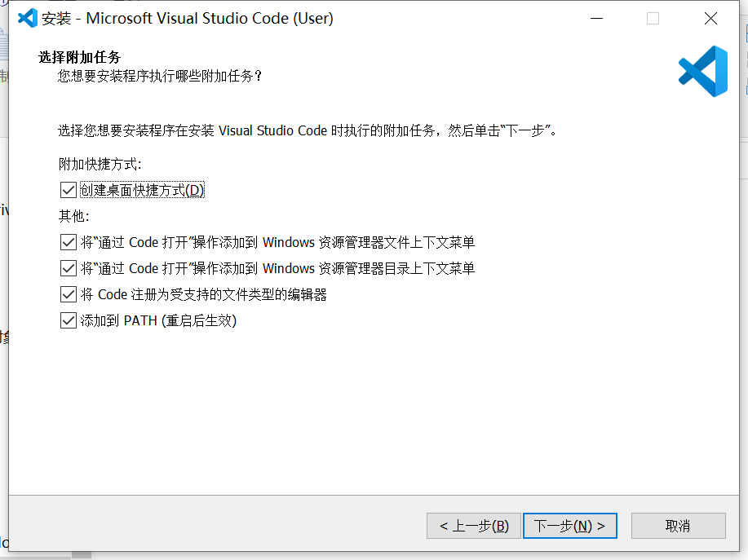748x560 pixels.
Task: Cancel setup with the 取消 button
Action: point(679,526)
